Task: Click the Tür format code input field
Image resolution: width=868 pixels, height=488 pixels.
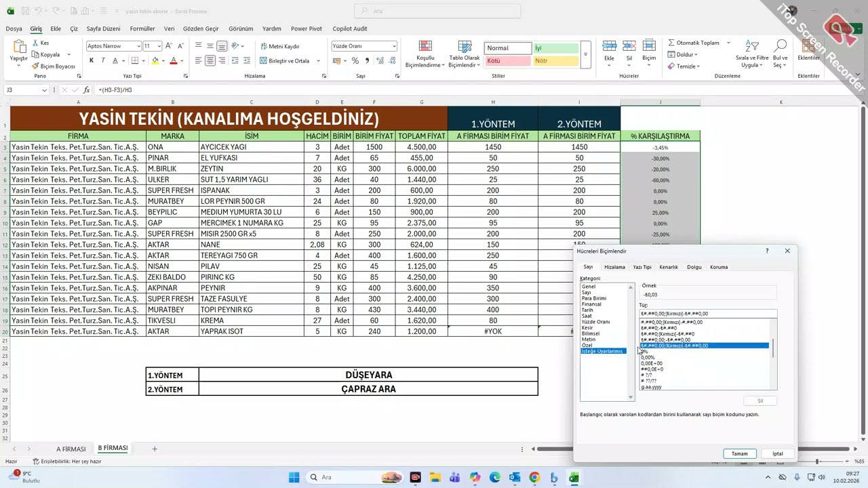Action: [708, 314]
